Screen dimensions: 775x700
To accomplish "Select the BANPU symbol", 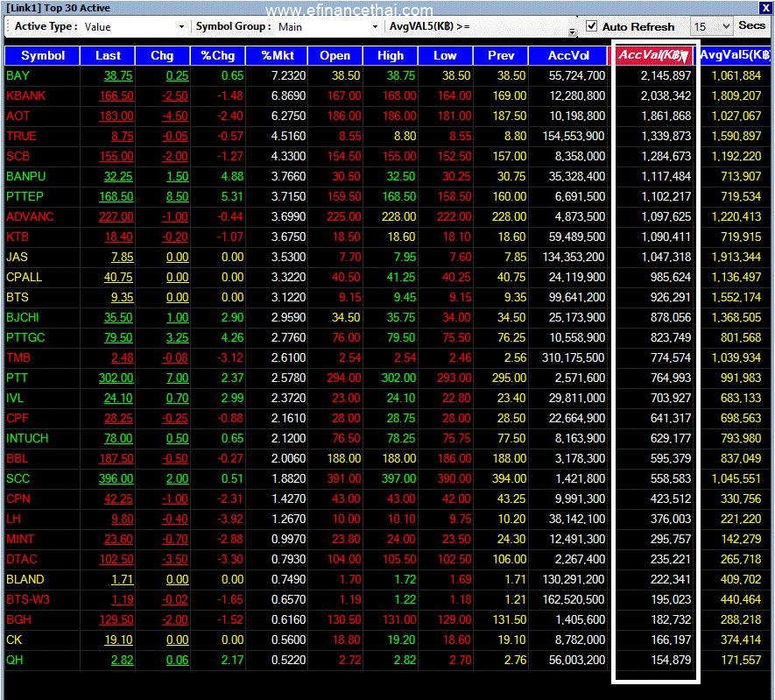I will point(25,176).
